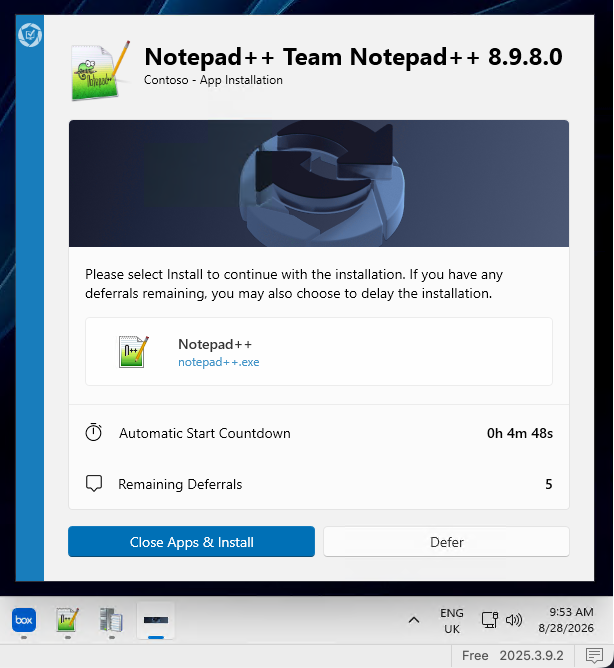Open the server files taskbar icon
614x668 pixels.
tap(111, 620)
